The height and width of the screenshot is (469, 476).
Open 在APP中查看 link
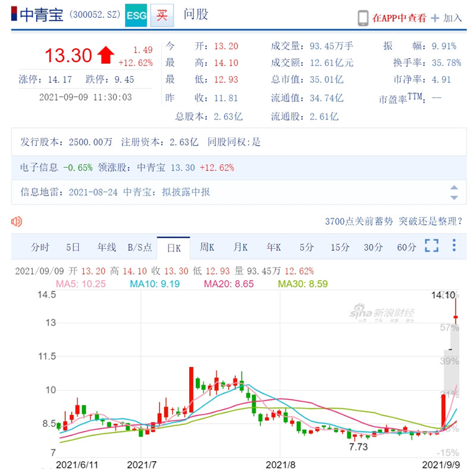pos(399,18)
